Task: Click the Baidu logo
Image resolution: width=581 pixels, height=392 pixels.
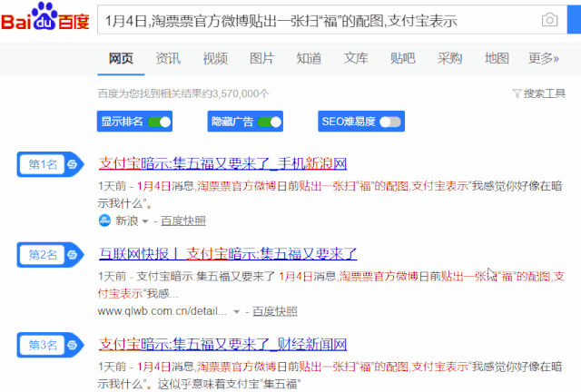Action: tap(45, 16)
